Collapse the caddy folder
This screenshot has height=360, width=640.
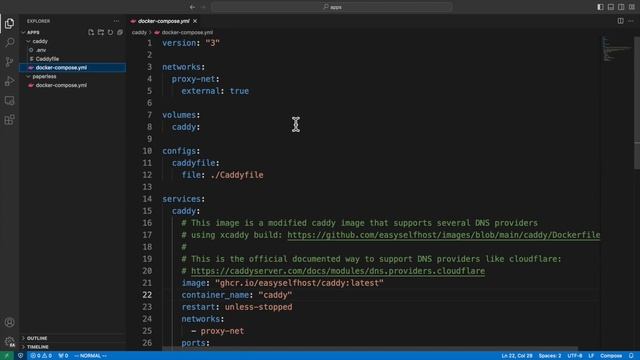pyautogui.click(x=28, y=41)
